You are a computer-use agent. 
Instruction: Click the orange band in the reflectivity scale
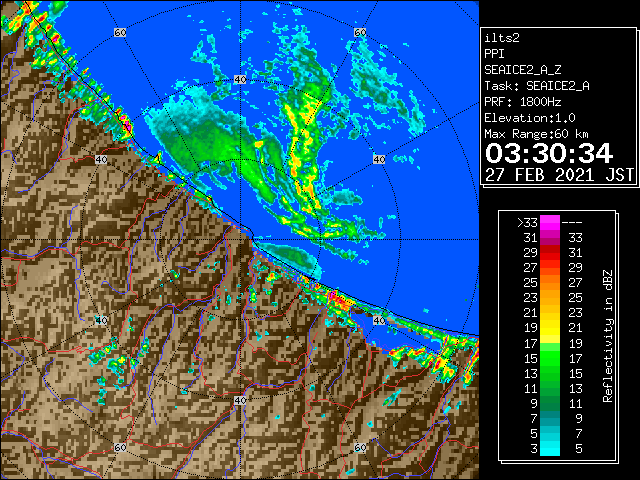[x=550, y=290]
